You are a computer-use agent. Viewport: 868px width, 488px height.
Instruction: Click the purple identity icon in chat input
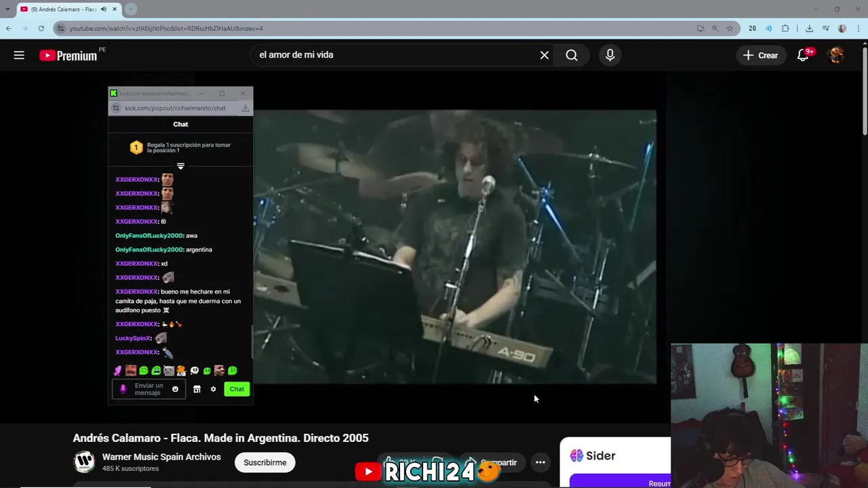[x=123, y=389]
